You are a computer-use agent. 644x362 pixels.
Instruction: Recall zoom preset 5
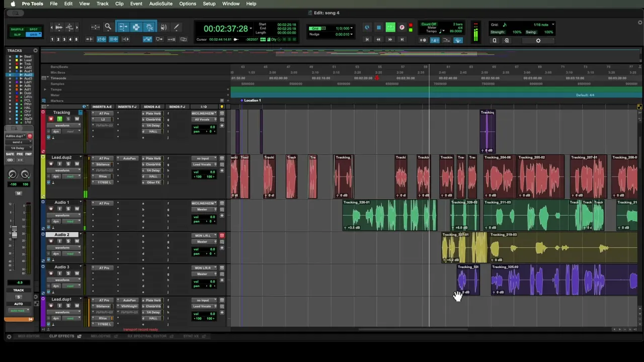click(x=76, y=39)
